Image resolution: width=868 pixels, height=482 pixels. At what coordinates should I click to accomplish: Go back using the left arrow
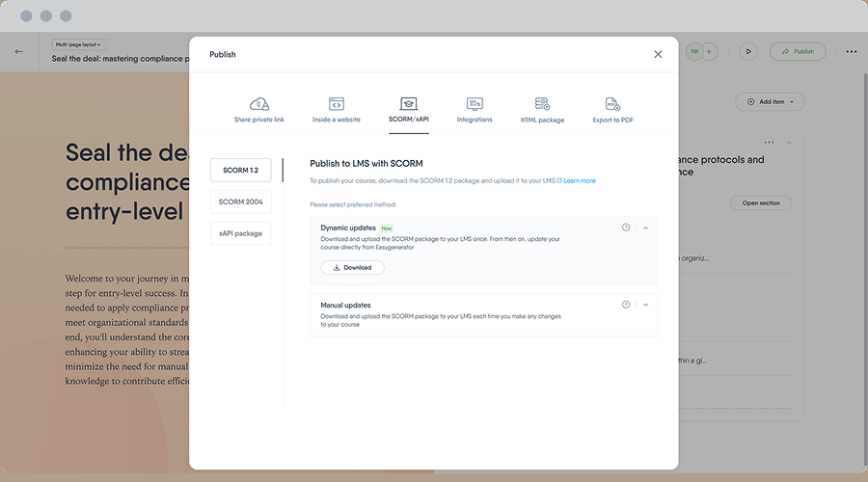(19, 51)
